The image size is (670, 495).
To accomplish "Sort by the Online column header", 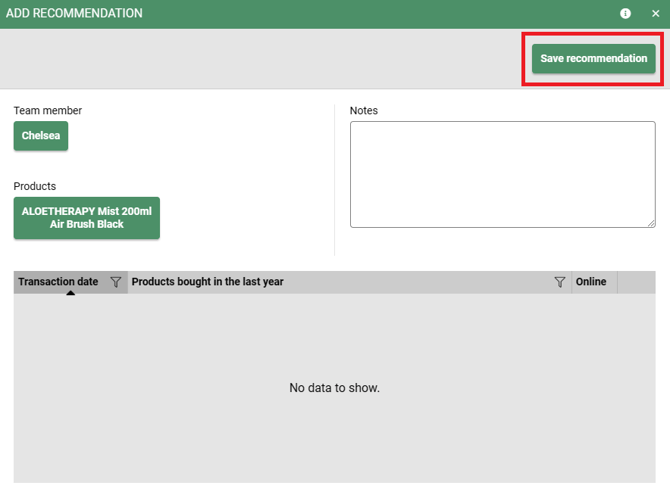I will pos(591,282).
